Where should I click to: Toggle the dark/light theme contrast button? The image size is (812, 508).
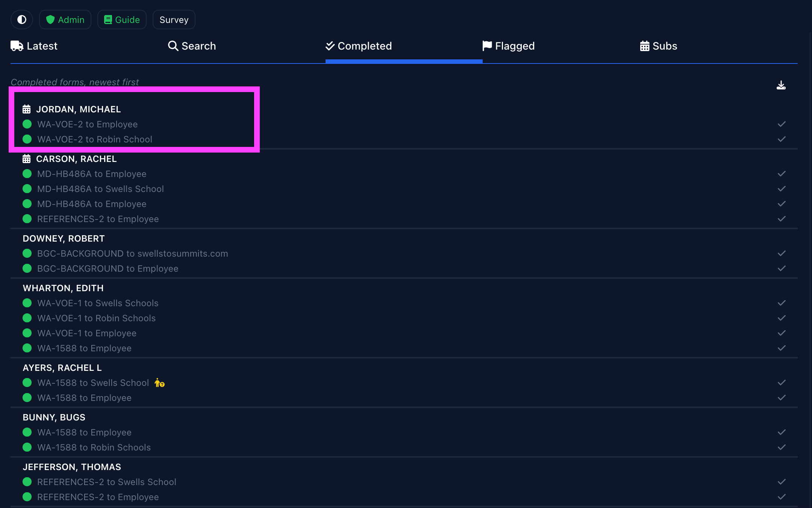tap(22, 20)
